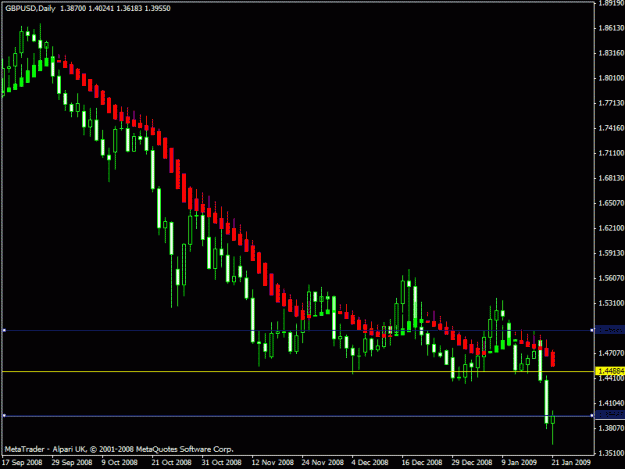Viewport: 625px width, 469px height.
Task: Click the 1.86130 price axis label
Action: pos(611,28)
